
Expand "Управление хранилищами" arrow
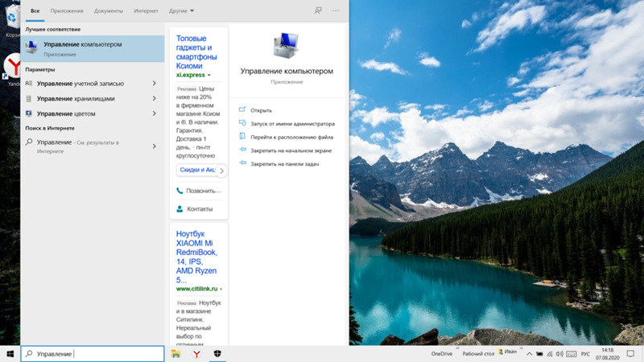(x=155, y=98)
